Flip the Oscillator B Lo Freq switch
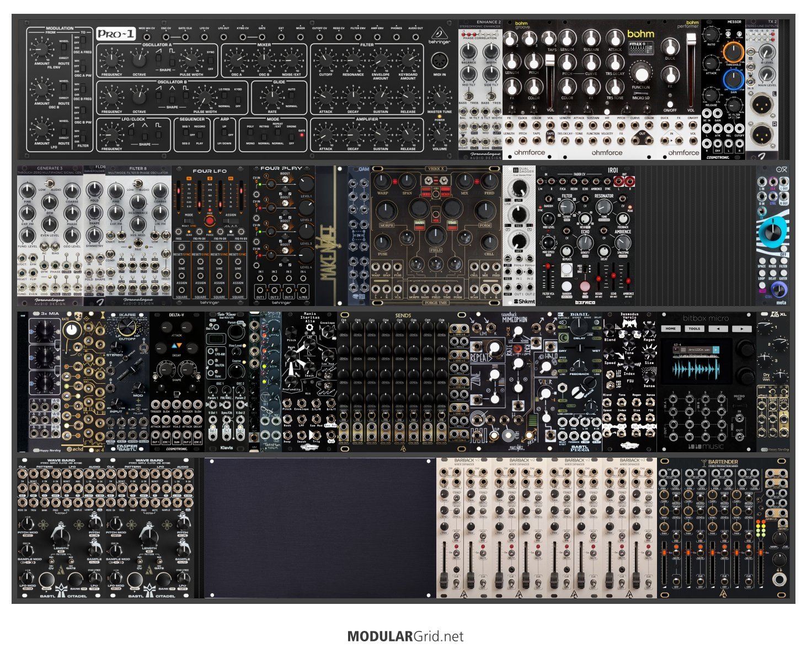Image resolution: width=812 pixels, height=648 pixels. [x=225, y=97]
